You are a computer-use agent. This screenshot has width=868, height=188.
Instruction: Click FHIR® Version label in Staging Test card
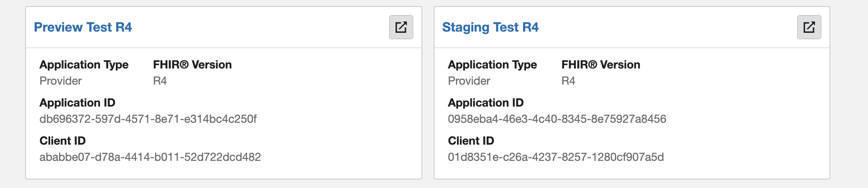click(x=601, y=65)
